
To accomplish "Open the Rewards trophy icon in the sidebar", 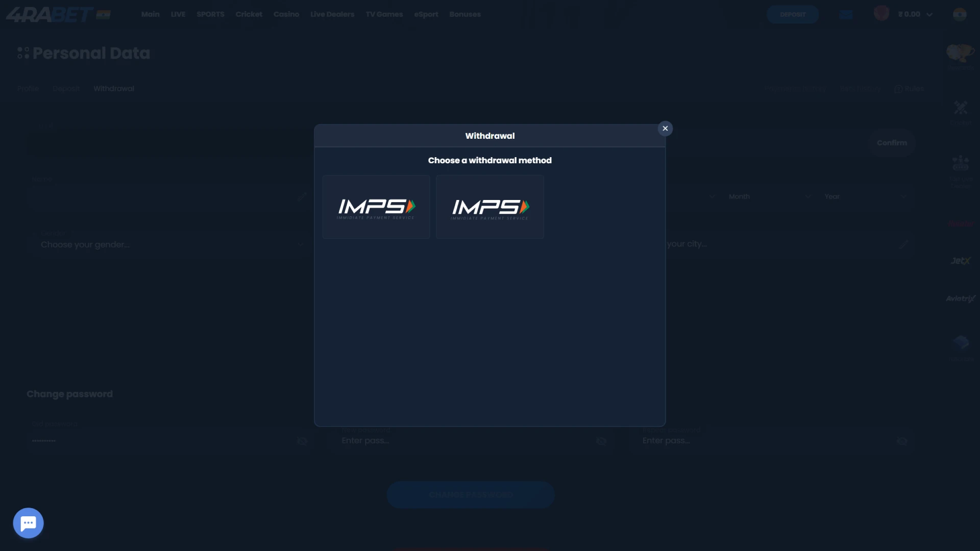I will pos(961,55).
